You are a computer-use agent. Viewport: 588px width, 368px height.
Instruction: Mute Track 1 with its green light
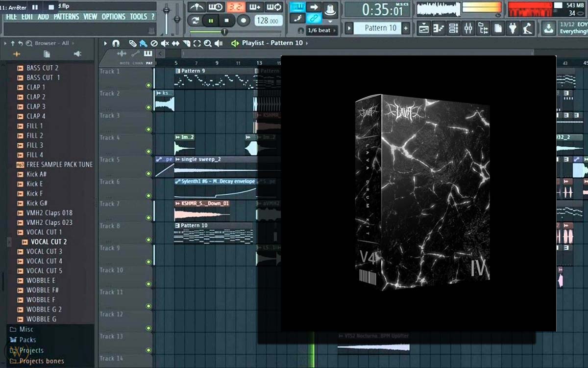coord(148,85)
